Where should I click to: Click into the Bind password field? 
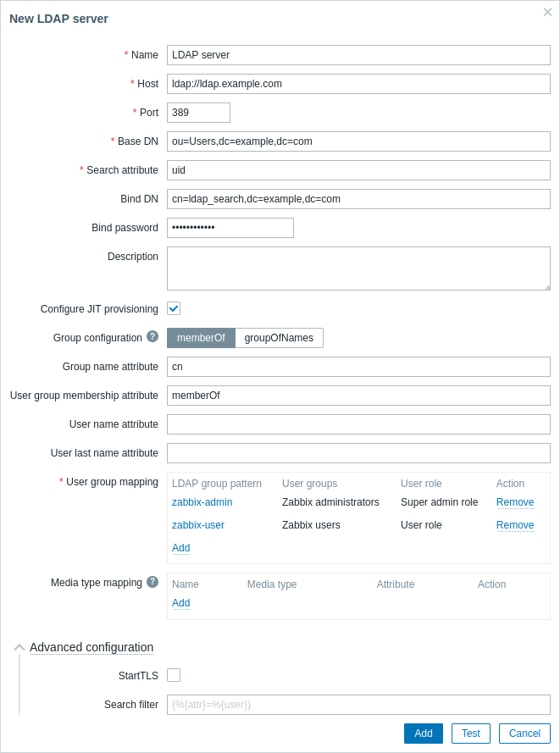coord(230,228)
